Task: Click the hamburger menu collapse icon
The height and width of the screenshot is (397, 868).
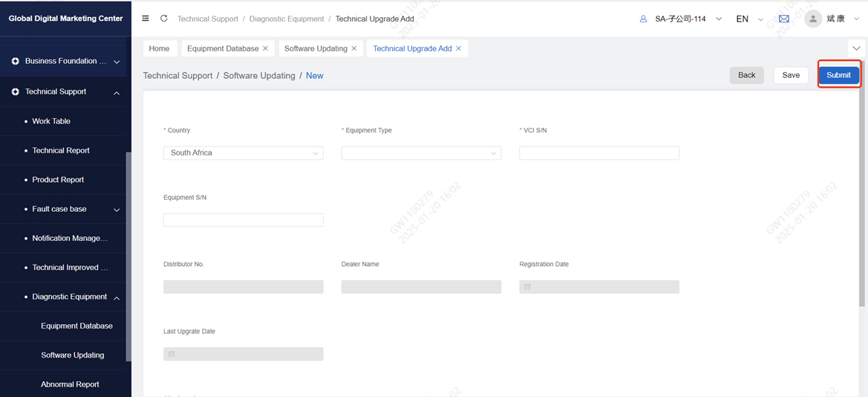Action: [x=146, y=19]
